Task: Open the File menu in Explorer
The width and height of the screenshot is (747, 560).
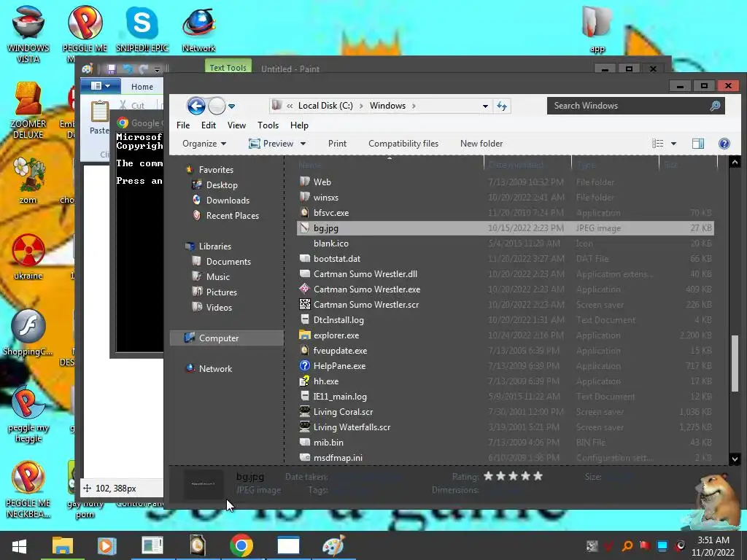Action: tap(183, 125)
